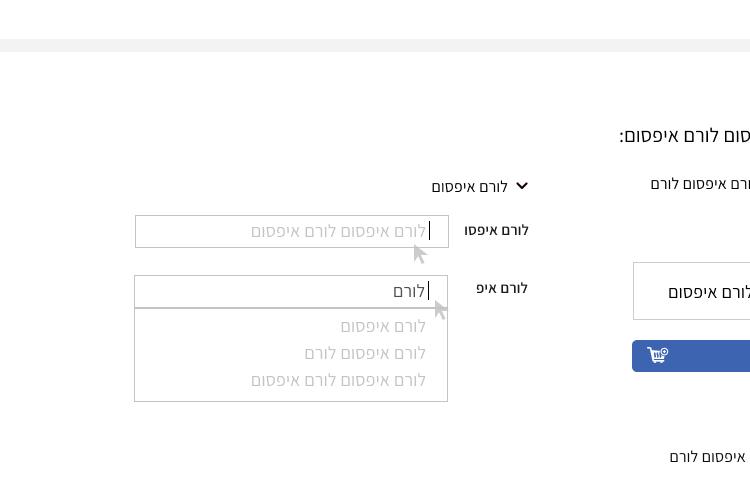This screenshot has height=500, width=750.
Task: Choose suggestion לורם איפסום לורם from list
Action: pyautogui.click(x=365, y=354)
